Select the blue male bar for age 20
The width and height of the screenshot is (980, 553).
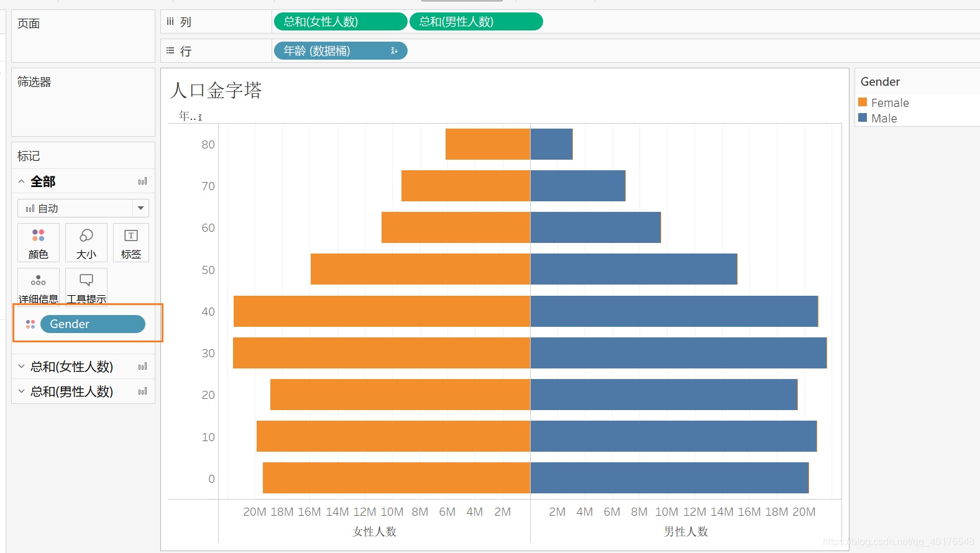click(664, 395)
